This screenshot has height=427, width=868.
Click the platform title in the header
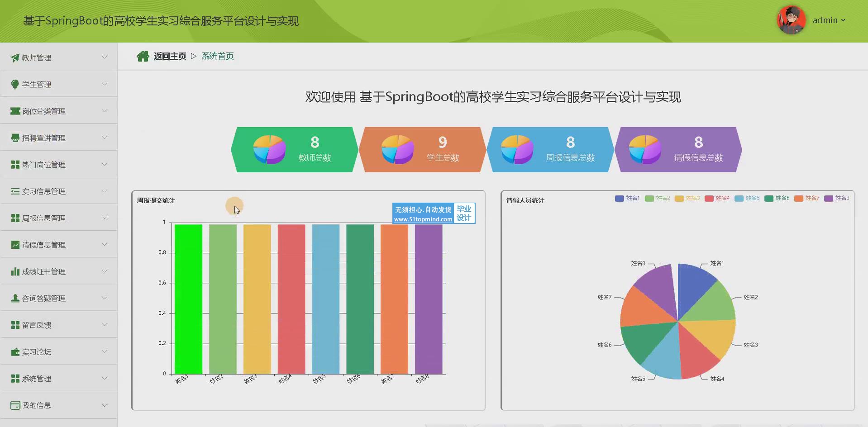tap(161, 21)
